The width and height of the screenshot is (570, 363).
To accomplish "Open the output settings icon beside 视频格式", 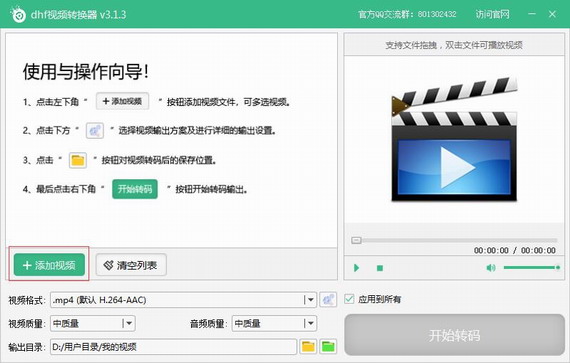I will [x=328, y=300].
